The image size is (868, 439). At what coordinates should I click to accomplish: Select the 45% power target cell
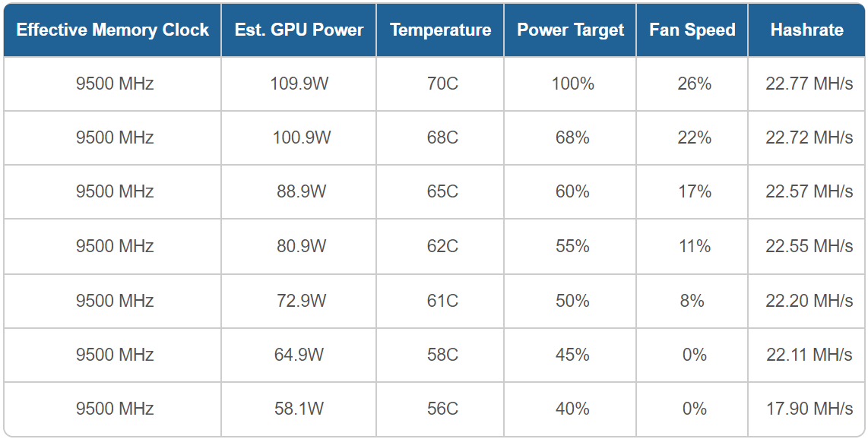(x=572, y=355)
